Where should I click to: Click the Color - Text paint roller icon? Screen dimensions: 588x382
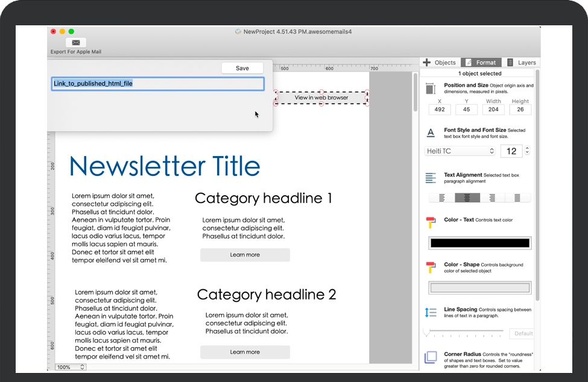click(x=430, y=222)
